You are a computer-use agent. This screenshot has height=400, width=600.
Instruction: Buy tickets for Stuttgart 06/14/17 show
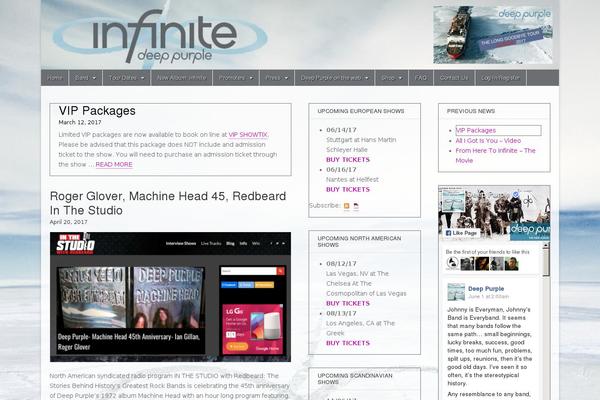pyautogui.click(x=348, y=160)
